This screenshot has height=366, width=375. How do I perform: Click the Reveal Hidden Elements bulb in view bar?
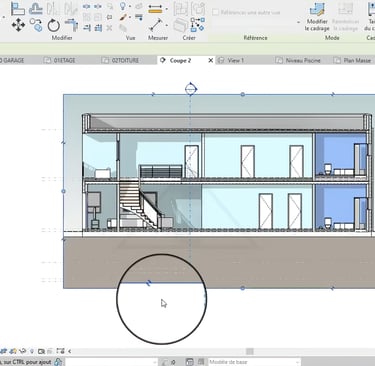coord(32,351)
